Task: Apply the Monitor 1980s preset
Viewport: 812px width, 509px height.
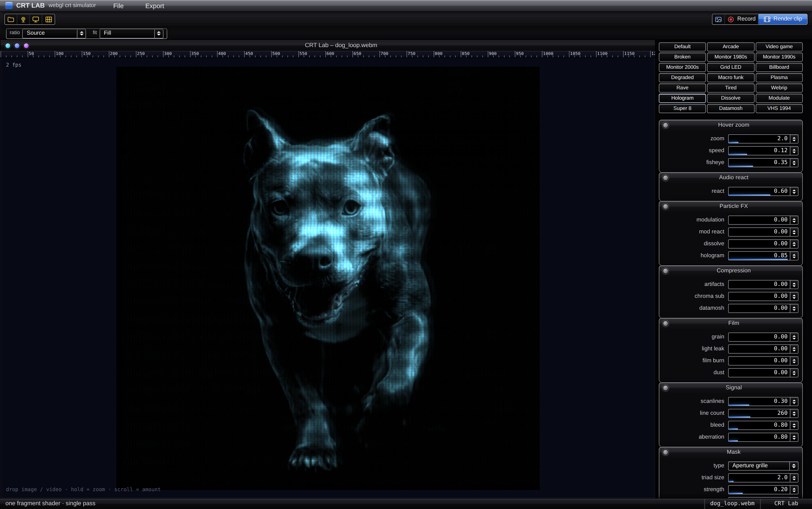Action: (731, 57)
